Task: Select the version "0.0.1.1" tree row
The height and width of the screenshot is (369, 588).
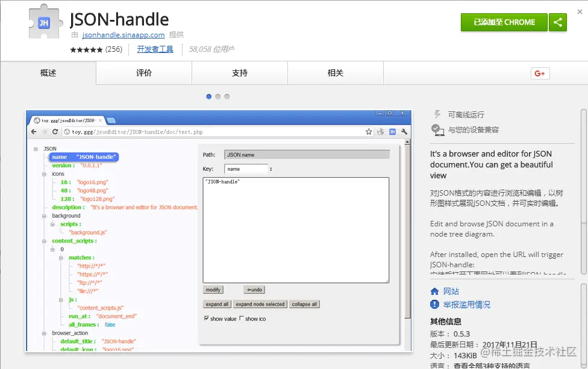Action: (x=77, y=165)
